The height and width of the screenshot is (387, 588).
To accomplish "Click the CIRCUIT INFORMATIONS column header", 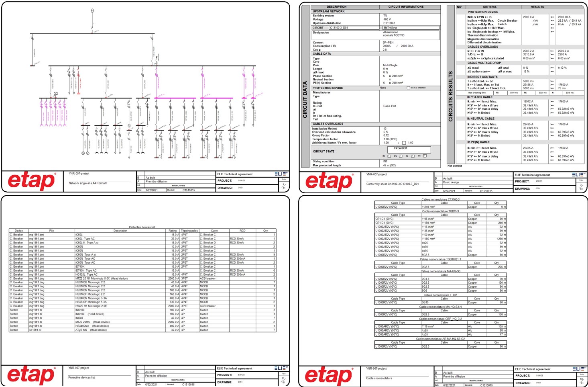I will [x=406, y=7].
